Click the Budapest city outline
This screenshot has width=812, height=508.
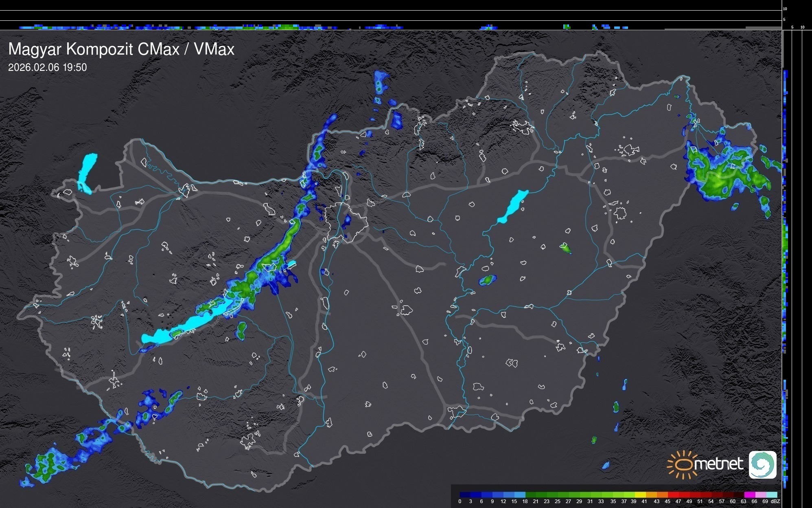point(346,222)
